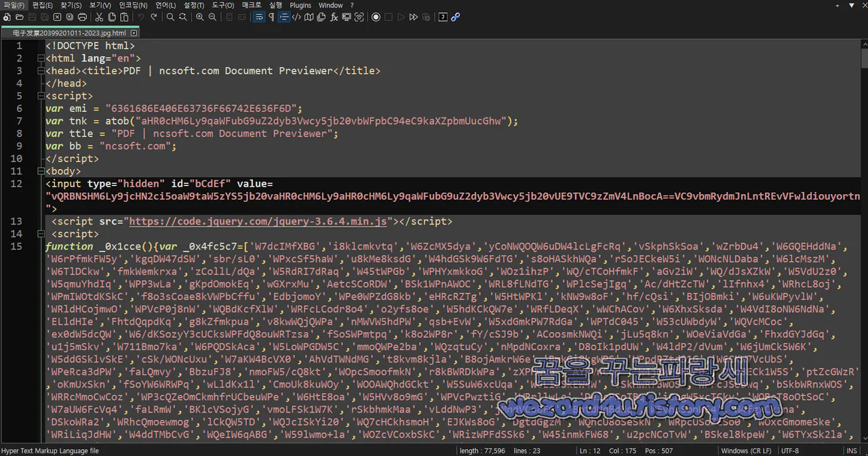Open the Plugins menu
868x456 pixels.
click(x=300, y=5)
